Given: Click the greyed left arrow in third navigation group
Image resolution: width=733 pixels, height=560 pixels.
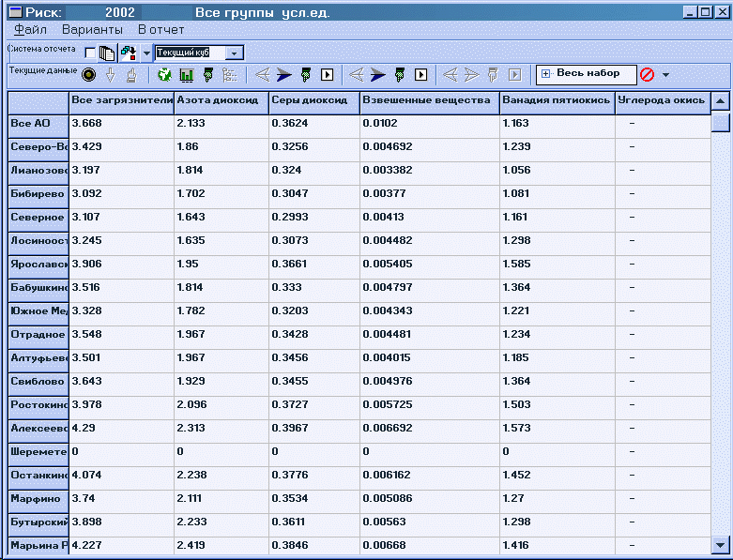Looking at the screenshot, I should pos(450,75).
